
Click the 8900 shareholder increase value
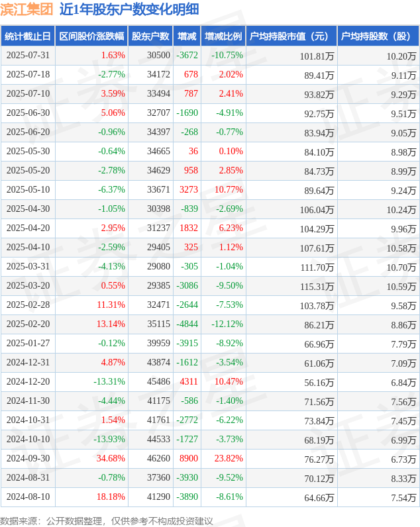click(189, 458)
